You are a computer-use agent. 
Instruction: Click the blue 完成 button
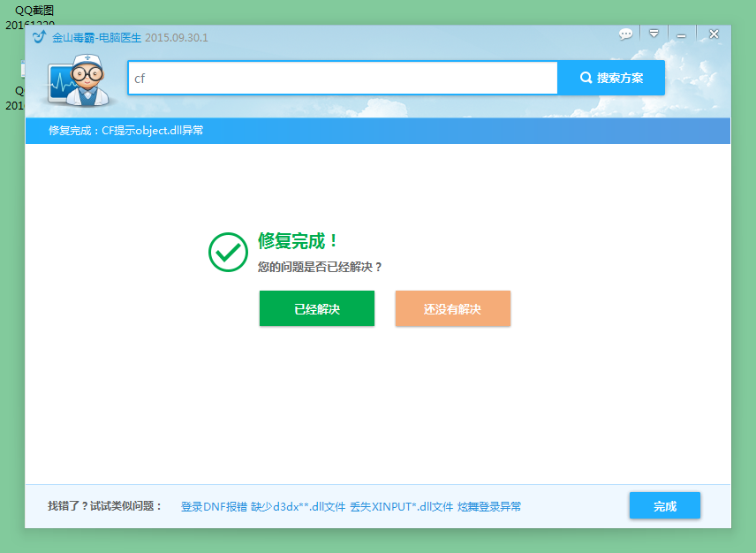coord(665,506)
